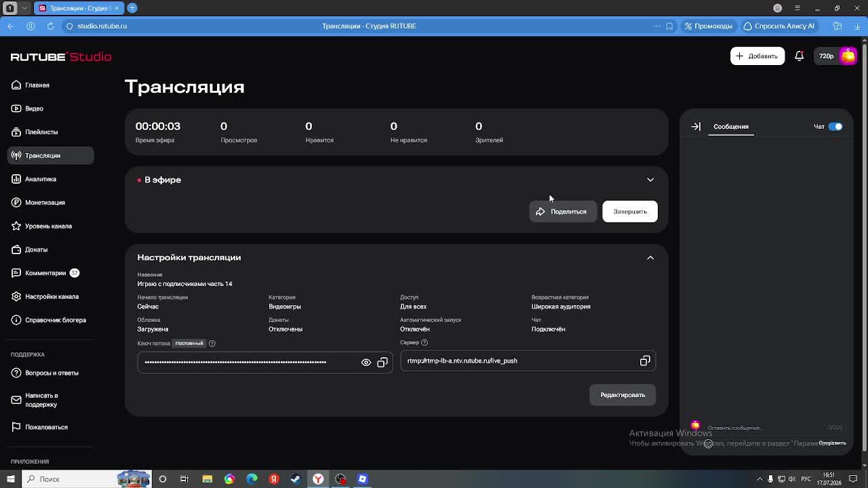Click the Редактировать button
868x488 pixels.
[623, 395]
